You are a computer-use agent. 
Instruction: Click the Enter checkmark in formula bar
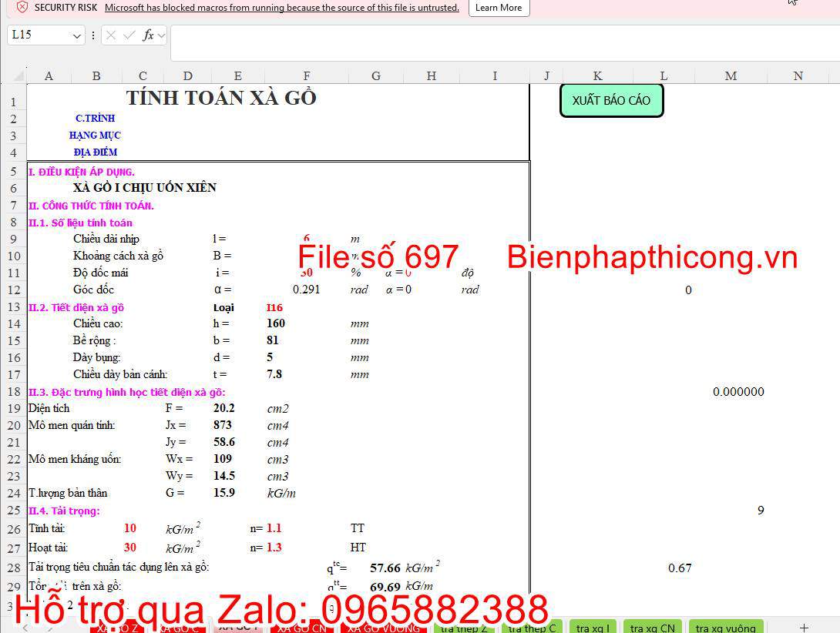point(129,35)
